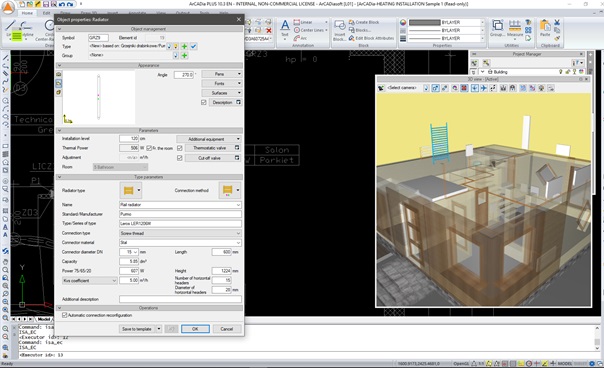Click the green plus icon beside Type field
The image size is (604, 368).
185,46
